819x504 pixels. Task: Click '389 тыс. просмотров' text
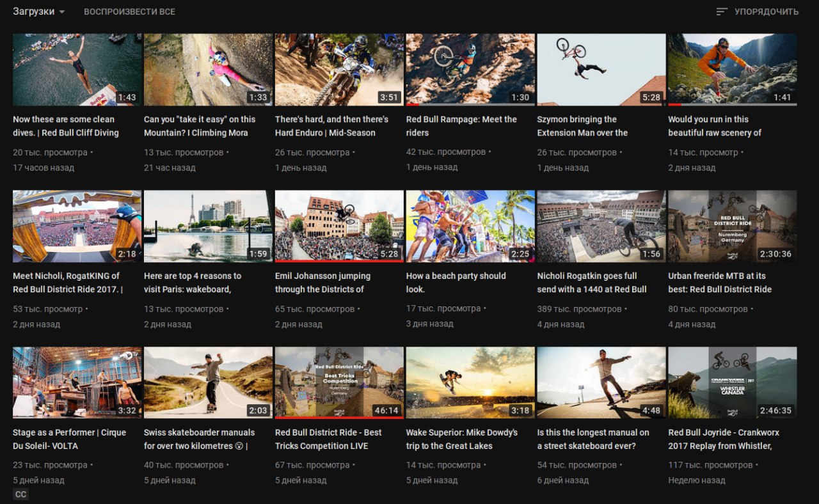[580, 309]
